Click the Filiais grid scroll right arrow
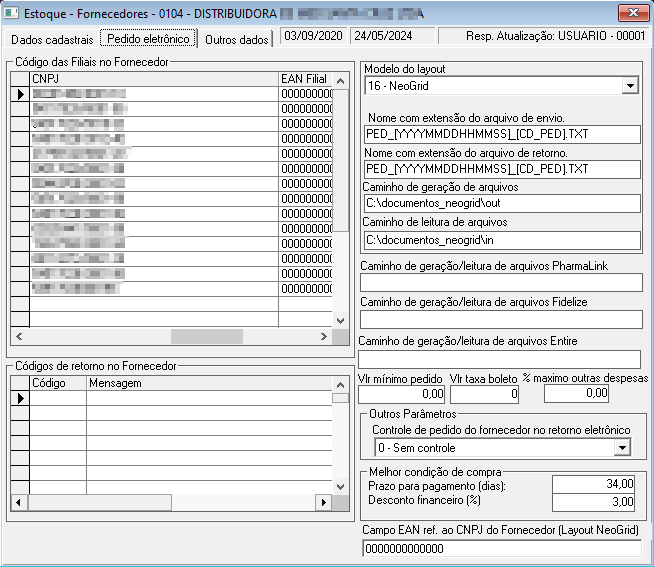654x567 pixels. tap(324, 336)
